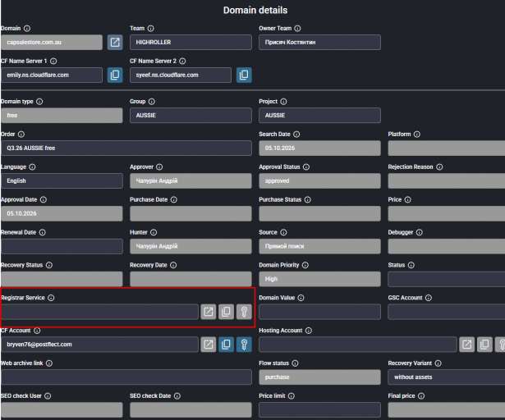Open the Order field Q3.26 AUSSIE free
505x420 pixels.
(126, 148)
